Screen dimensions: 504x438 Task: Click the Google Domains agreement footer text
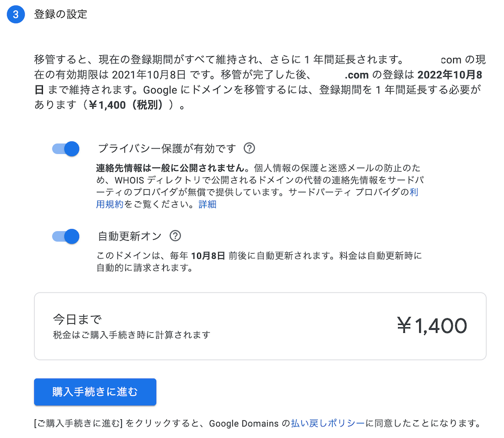257,423
